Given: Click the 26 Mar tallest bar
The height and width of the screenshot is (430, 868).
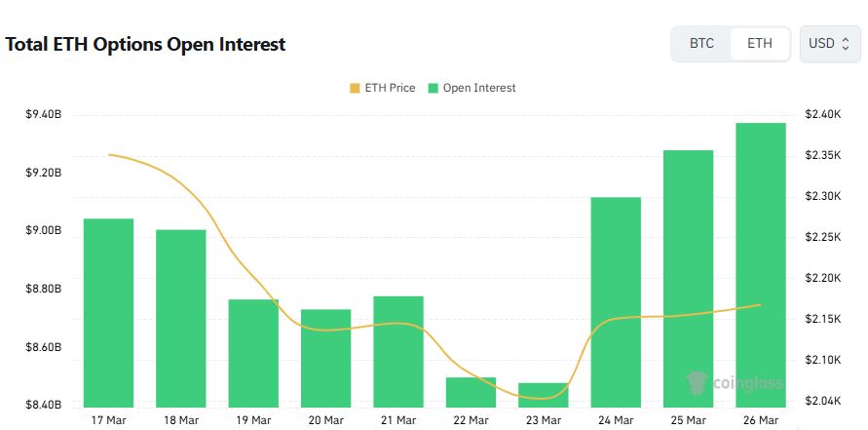Looking at the screenshot, I should (761, 264).
